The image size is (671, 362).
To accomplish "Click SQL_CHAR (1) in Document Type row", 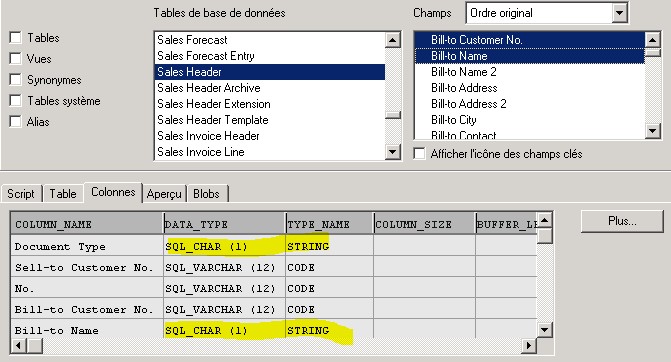I will click(225, 246).
